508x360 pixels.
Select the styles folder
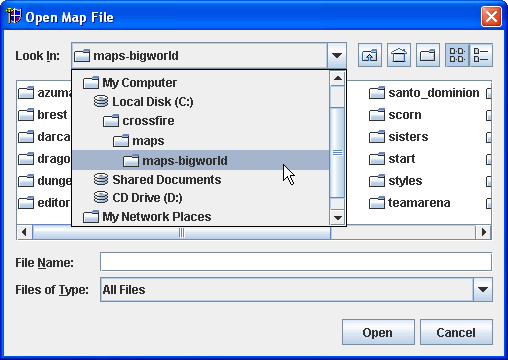click(396, 181)
